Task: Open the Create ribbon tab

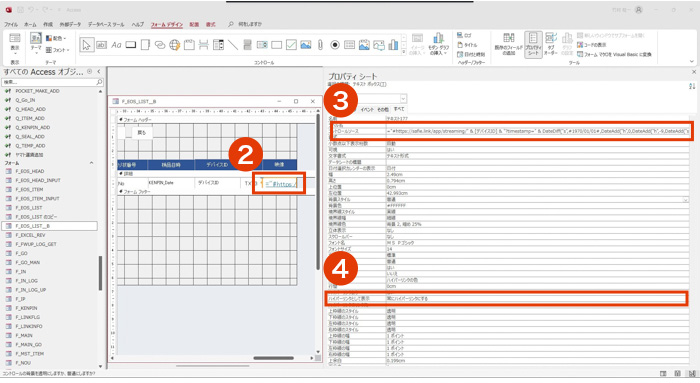Action: pos(48,25)
